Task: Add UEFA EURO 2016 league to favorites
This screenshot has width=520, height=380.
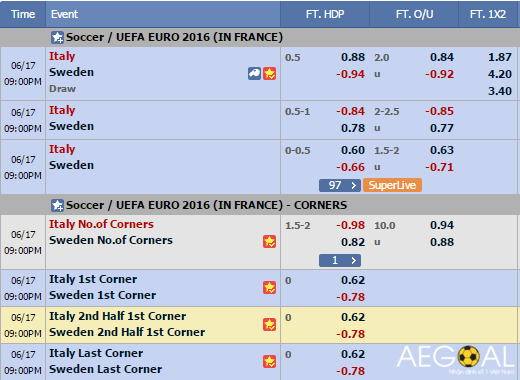Action: point(57,37)
